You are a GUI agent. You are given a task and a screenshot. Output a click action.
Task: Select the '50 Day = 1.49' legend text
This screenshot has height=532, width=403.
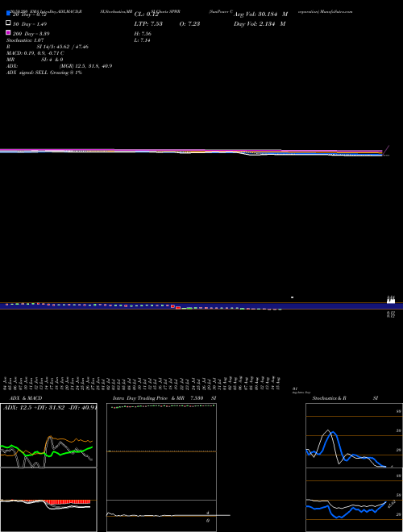[30, 24]
